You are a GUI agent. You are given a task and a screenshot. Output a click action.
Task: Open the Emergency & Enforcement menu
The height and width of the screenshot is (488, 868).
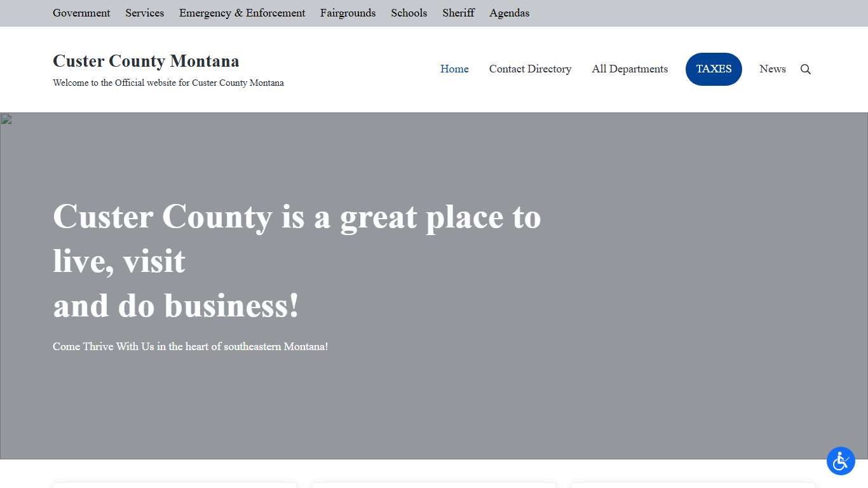tap(241, 13)
